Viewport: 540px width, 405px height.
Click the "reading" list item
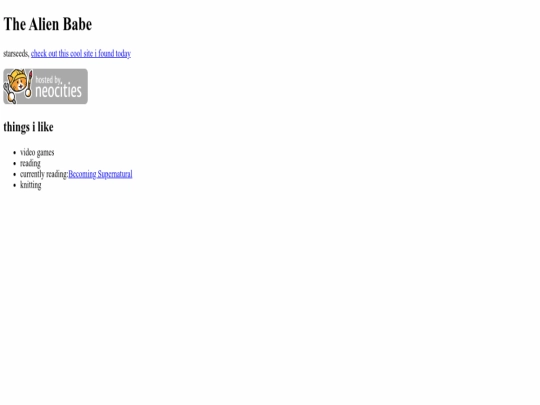(30, 163)
